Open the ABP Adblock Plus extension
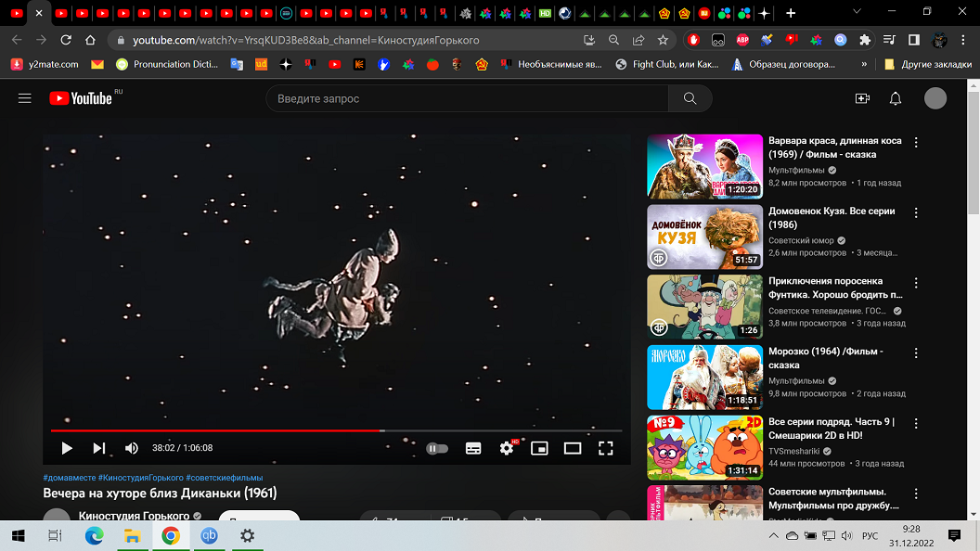The image size is (980, 551). [x=742, y=40]
